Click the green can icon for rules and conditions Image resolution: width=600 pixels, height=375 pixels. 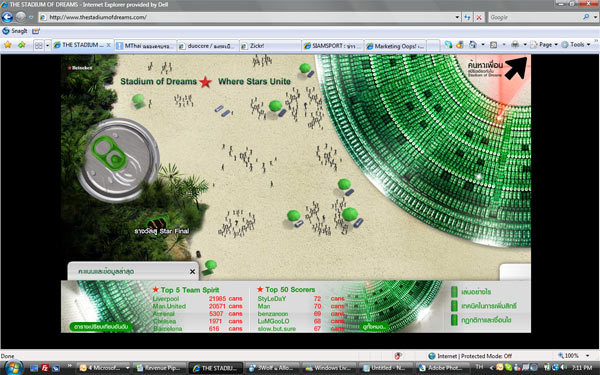point(454,320)
